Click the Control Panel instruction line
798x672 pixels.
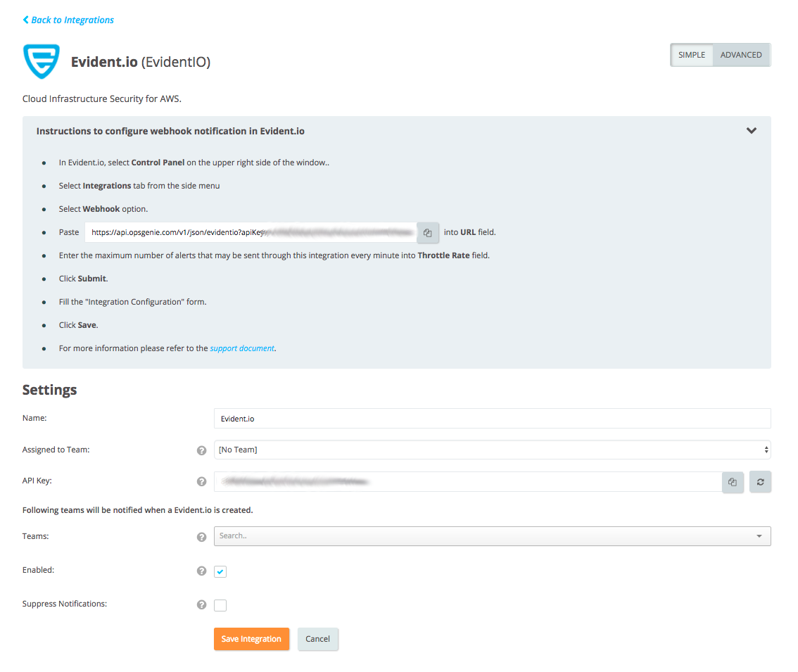pos(194,163)
